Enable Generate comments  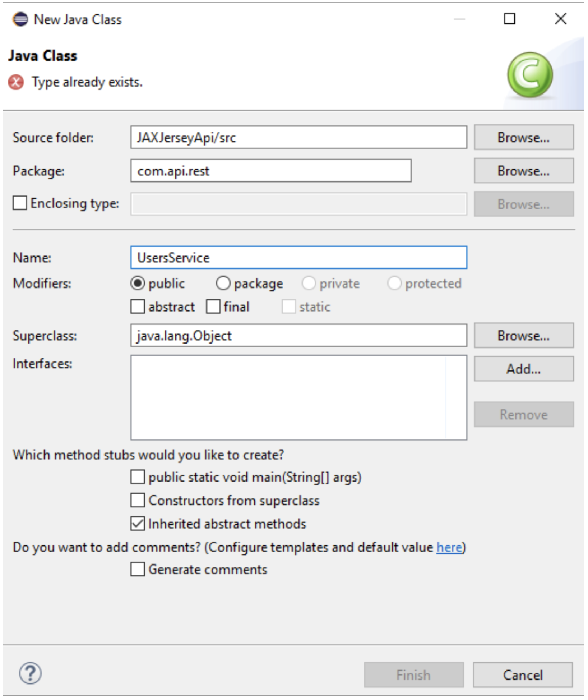pyautogui.click(x=138, y=569)
